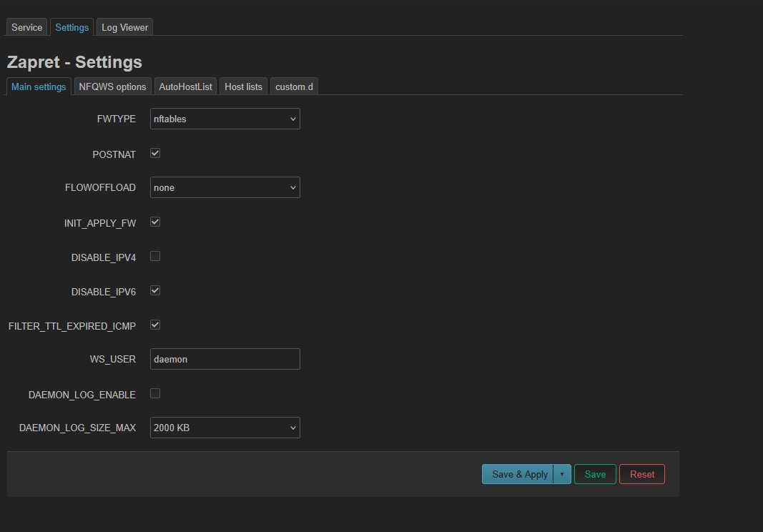Go to the Host lists subtab

[243, 87]
